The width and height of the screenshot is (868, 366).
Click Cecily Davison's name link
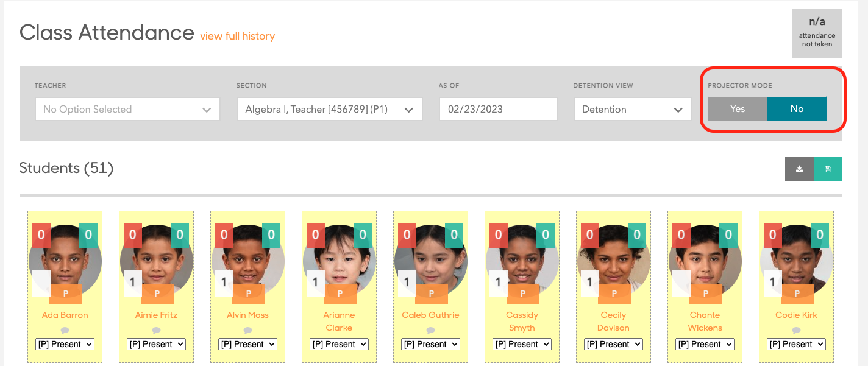[613, 321]
